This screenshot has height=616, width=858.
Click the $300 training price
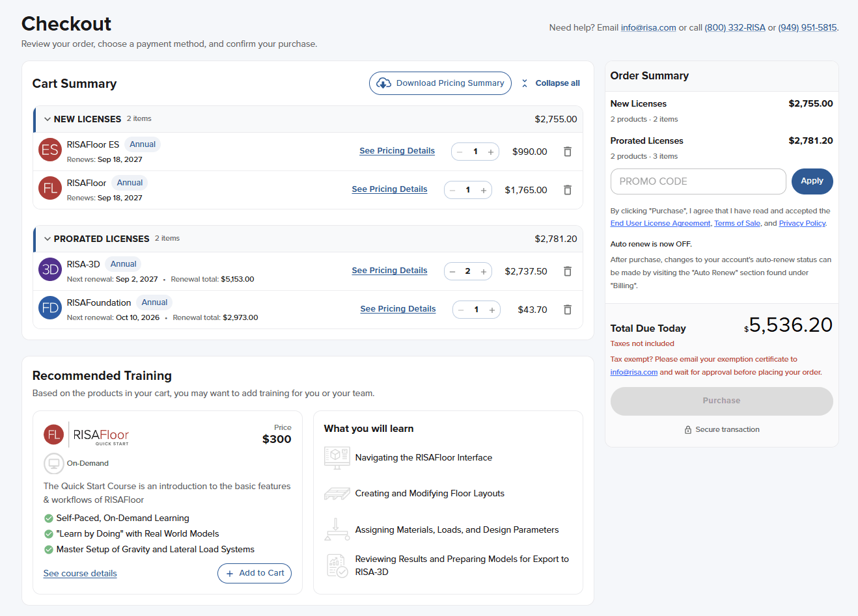(x=277, y=440)
